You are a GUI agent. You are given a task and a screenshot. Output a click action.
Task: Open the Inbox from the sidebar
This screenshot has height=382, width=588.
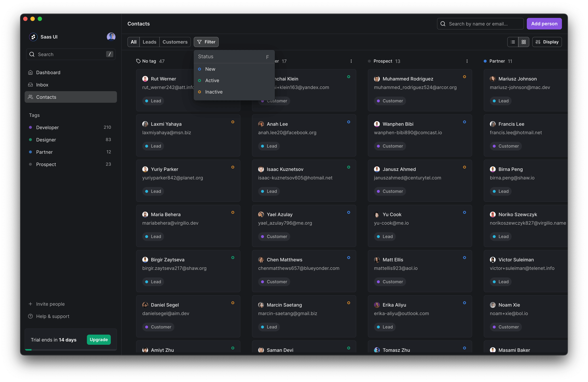point(42,85)
